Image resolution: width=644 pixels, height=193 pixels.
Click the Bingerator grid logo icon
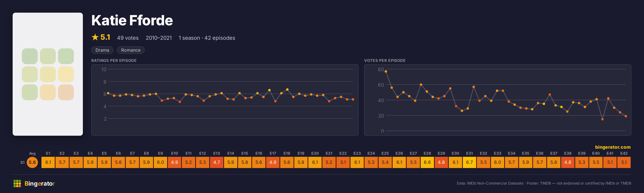(x=17, y=184)
